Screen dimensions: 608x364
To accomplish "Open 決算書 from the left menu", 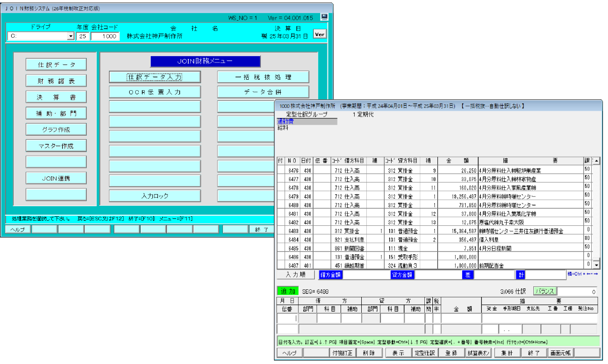I will pyautogui.click(x=57, y=97).
